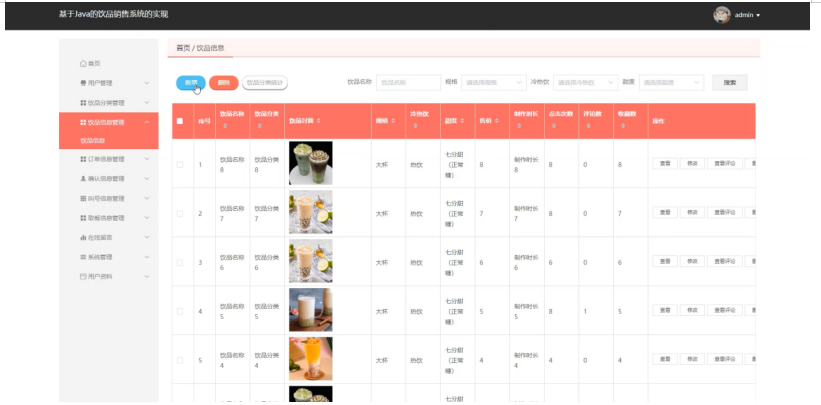The height and width of the screenshot is (405, 821).
Task: Tick the select-all checkbox in table header
Action: 180,121
